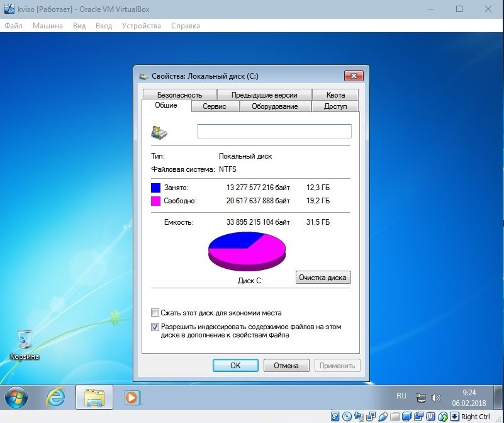Open the Оборудование tab
Viewport: 504px width, 423px height.
click(x=275, y=106)
